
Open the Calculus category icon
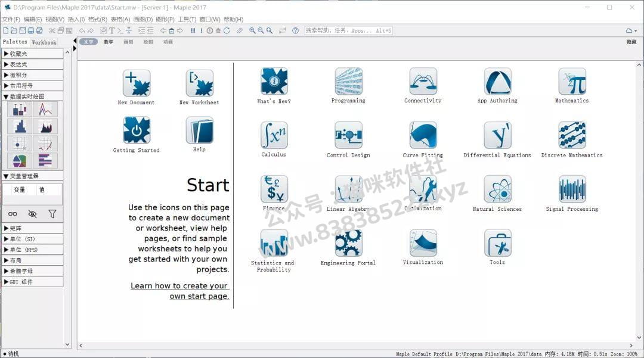pos(274,135)
